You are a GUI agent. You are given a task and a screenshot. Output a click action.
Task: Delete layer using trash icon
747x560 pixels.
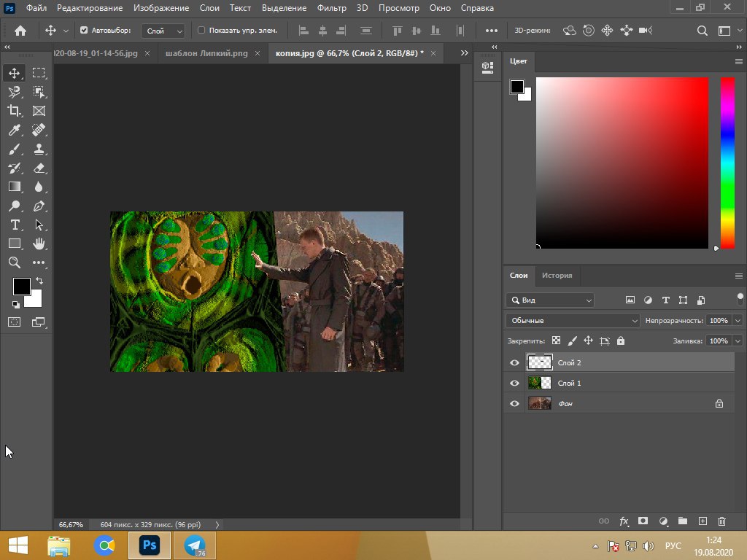[722, 521]
